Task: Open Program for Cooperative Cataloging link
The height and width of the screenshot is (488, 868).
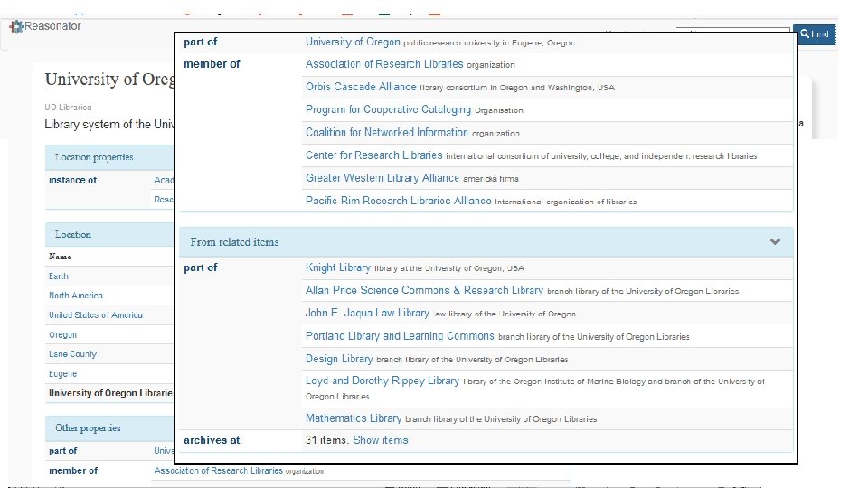Action: (388, 109)
